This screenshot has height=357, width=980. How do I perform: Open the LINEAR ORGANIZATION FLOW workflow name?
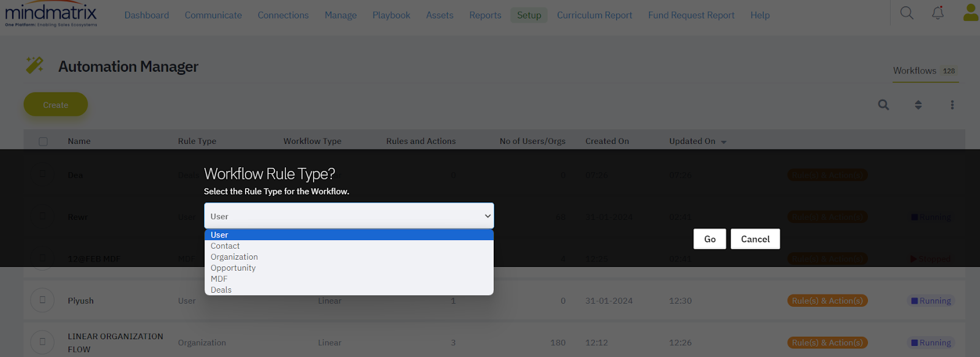115,343
